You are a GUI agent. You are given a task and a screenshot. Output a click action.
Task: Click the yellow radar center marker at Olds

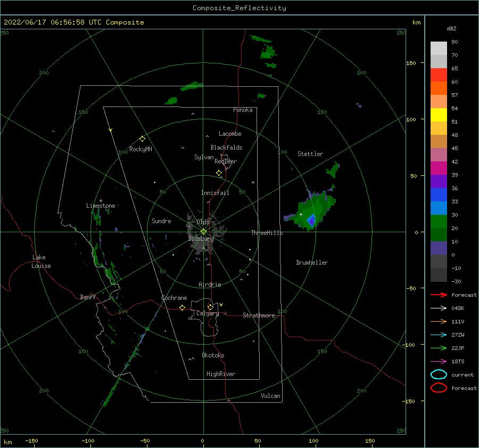coord(203,232)
